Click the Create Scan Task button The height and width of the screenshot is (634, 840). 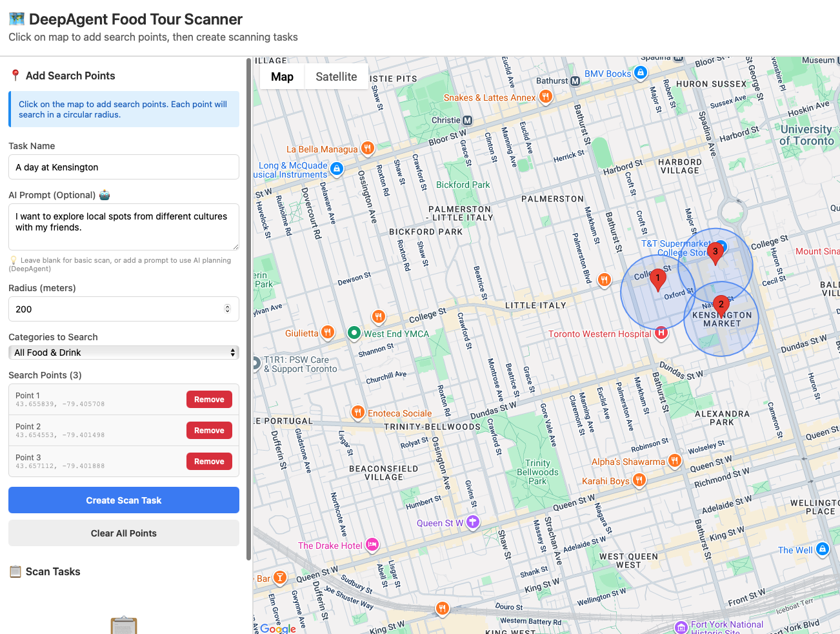pyautogui.click(x=124, y=500)
